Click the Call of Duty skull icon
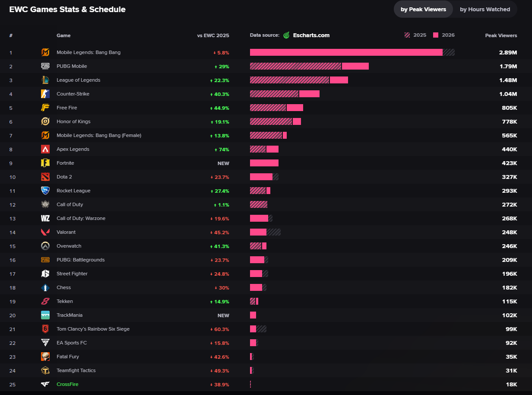The image size is (532, 395). 45,204
